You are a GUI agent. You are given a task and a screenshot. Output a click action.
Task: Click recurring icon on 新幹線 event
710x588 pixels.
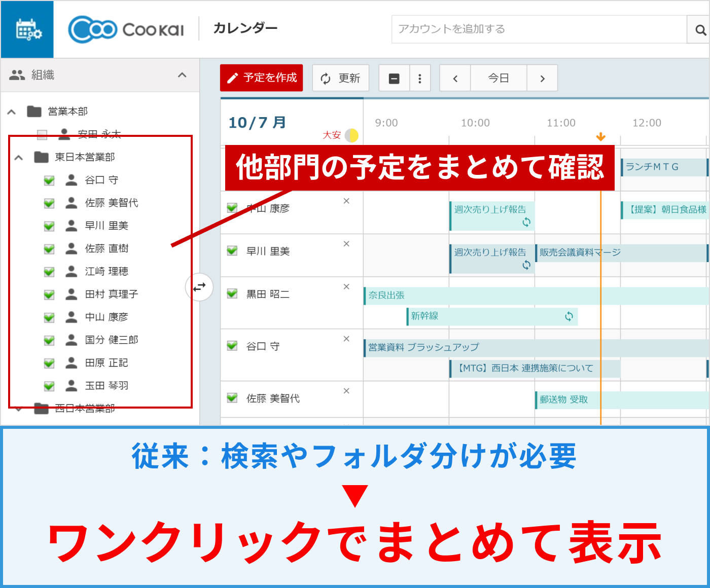(569, 317)
